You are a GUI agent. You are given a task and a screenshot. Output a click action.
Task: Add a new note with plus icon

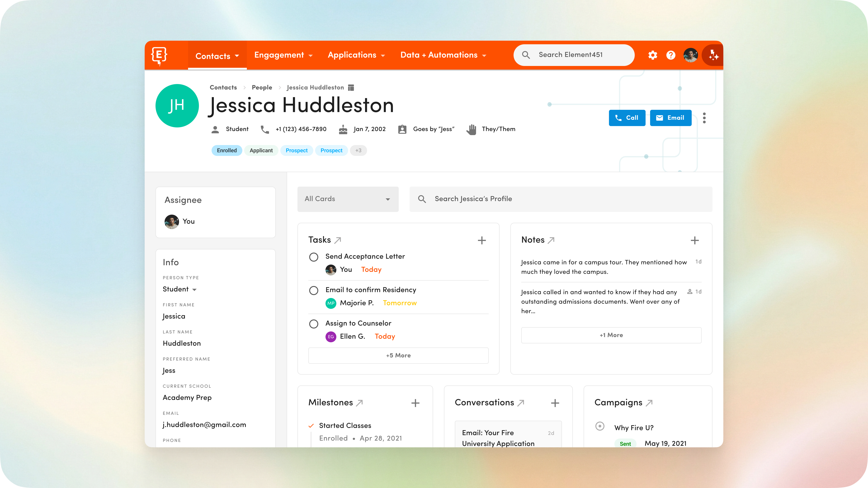[694, 240]
